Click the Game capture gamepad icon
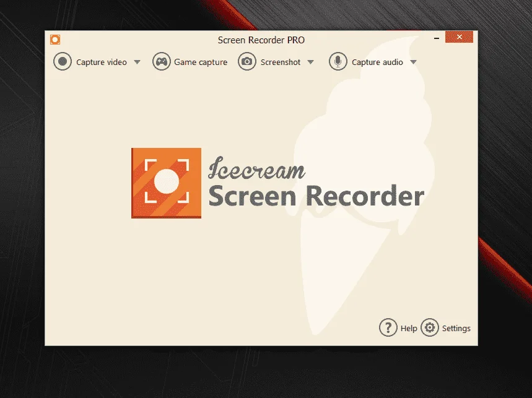The image size is (532, 398). click(x=162, y=61)
